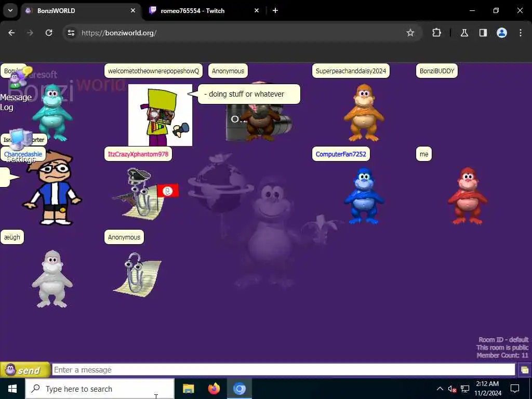Open the Windows Start menu
Screen dimensions: 532x399
12,389
